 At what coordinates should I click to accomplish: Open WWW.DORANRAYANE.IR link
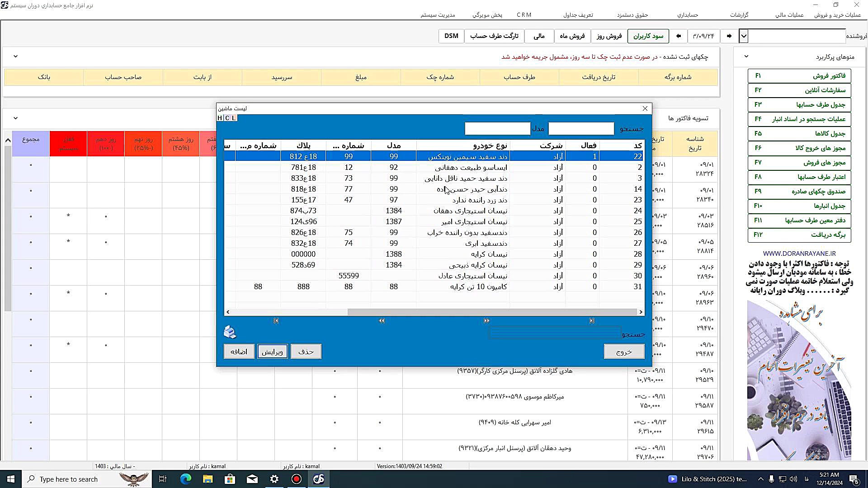click(799, 253)
